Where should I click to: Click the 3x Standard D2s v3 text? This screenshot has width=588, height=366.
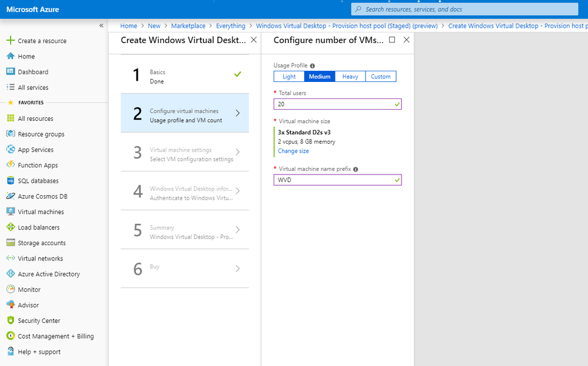pos(304,132)
